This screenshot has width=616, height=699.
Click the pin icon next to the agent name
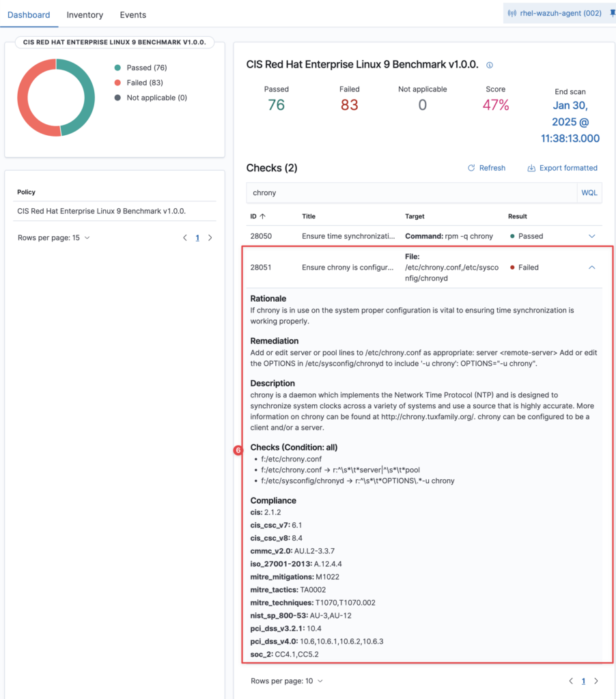point(613,14)
